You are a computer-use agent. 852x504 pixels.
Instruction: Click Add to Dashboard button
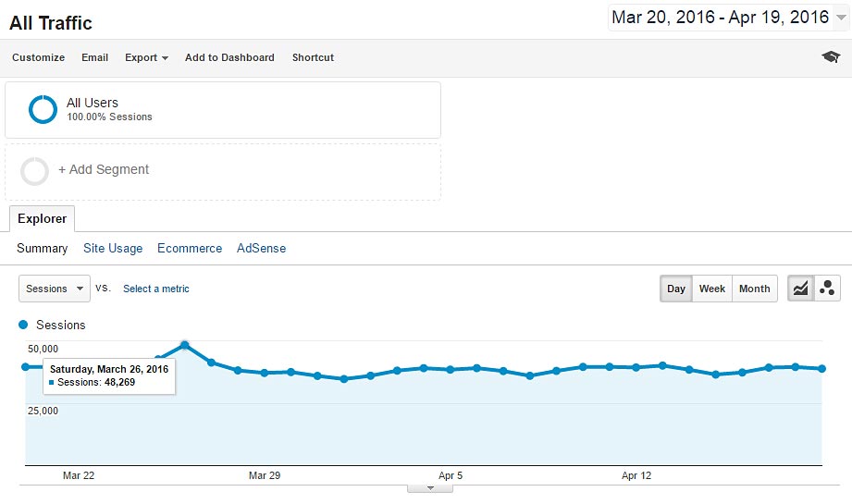pos(229,57)
